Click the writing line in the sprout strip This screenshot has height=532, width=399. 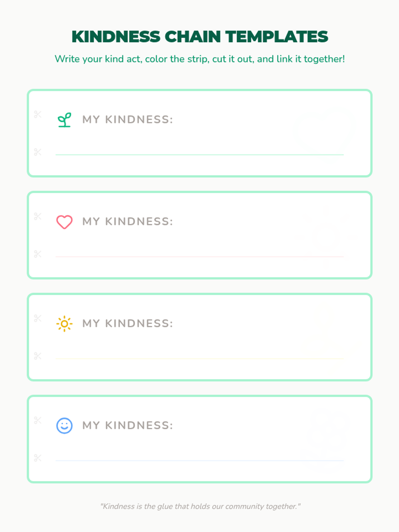(x=199, y=155)
